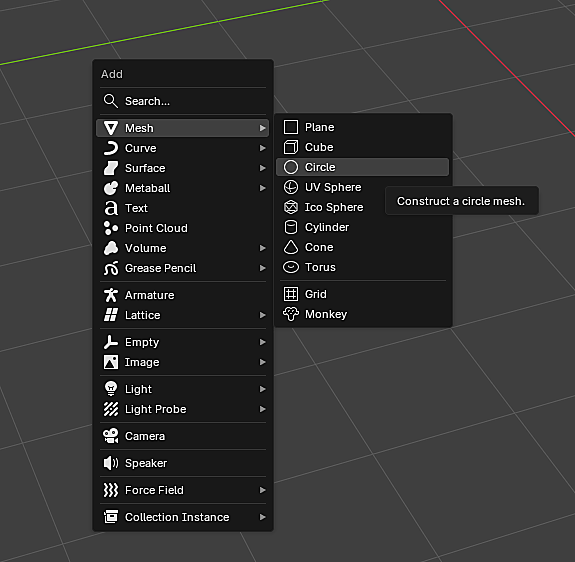Expand the Volume submenu arrow
Screen dimensions: 575x562
(x=263, y=248)
